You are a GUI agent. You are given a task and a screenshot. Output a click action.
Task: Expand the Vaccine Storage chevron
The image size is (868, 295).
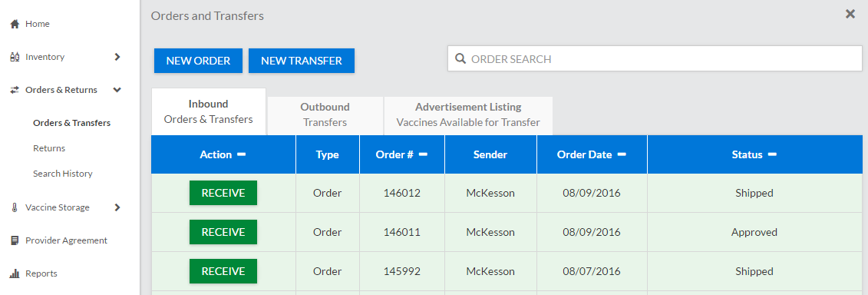[117, 207]
